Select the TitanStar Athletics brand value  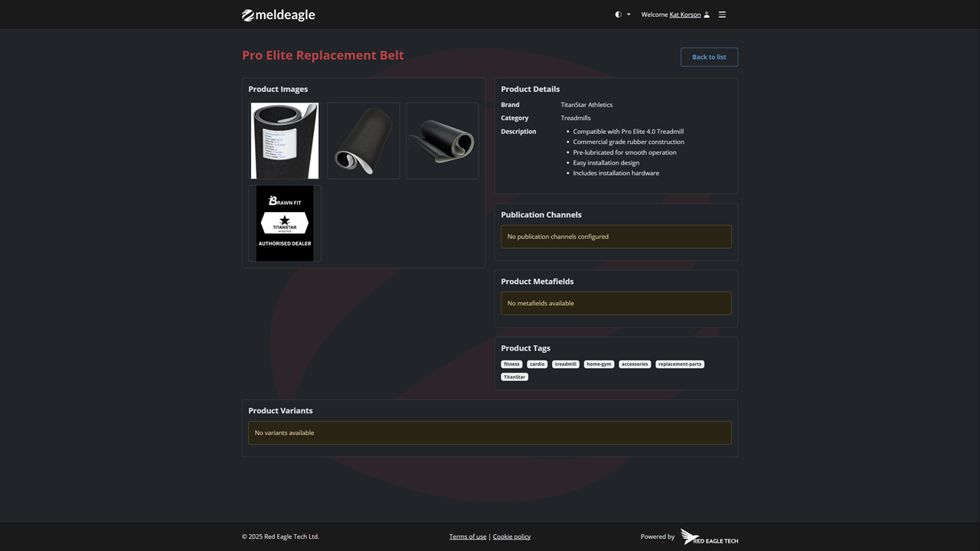[x=586, y=105]
